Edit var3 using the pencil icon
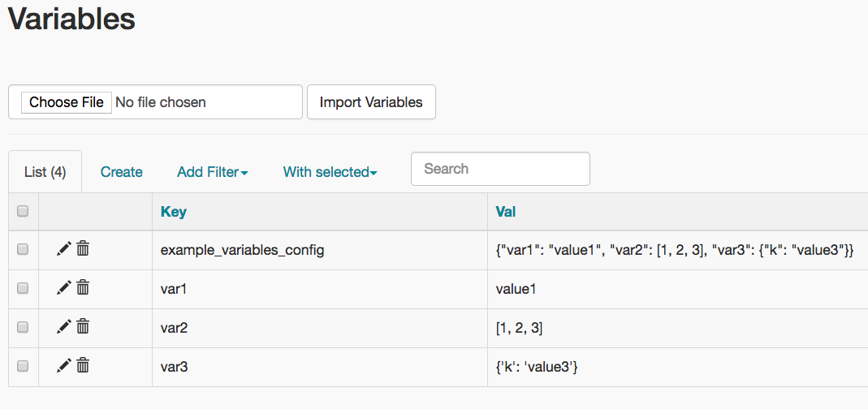This screenshot has width=868, height=409. pyautogui.click(x=64, y=366)
